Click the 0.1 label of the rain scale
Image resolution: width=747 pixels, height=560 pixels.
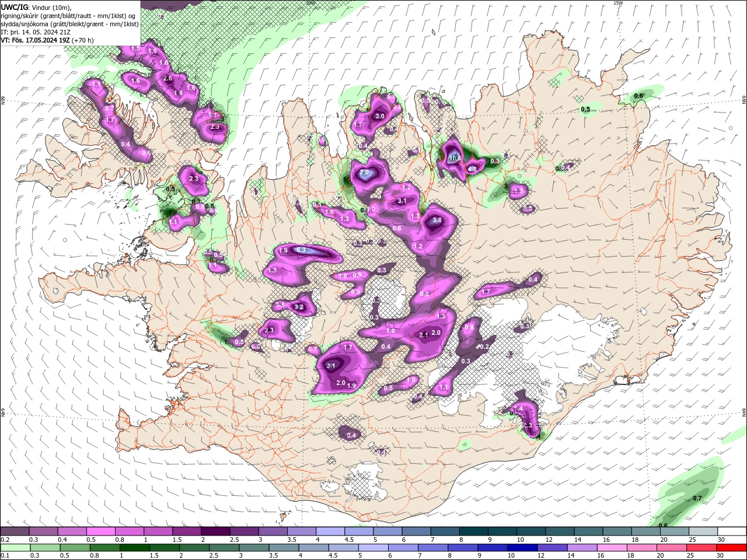(5, 556)
